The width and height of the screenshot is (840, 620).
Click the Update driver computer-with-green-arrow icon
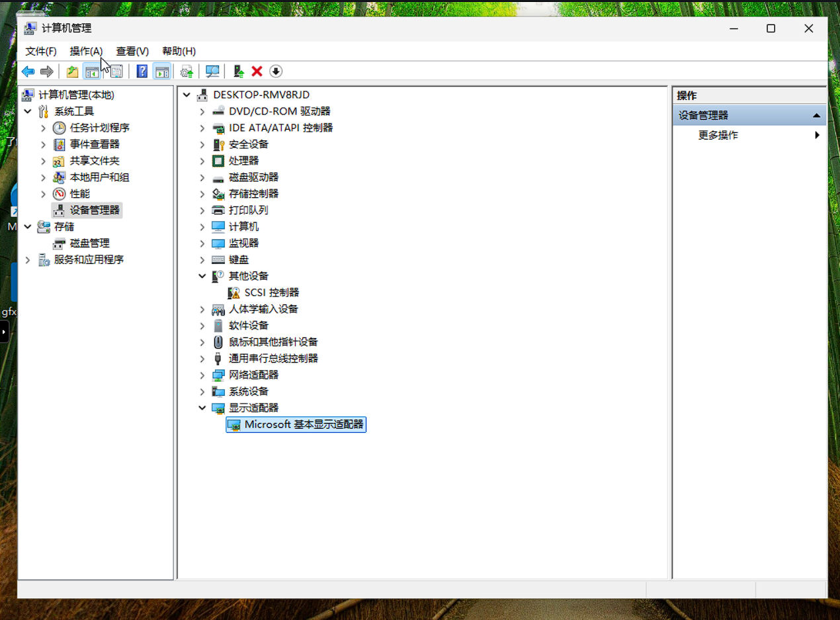(x=239, y=71)
